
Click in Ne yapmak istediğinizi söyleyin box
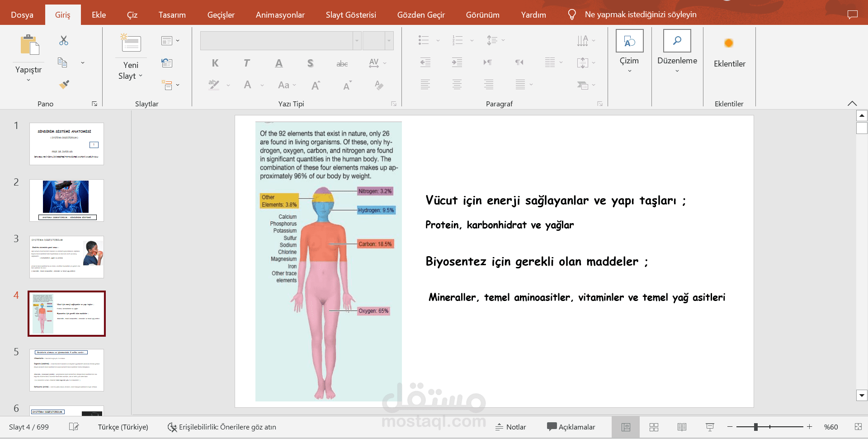[640, 14]
